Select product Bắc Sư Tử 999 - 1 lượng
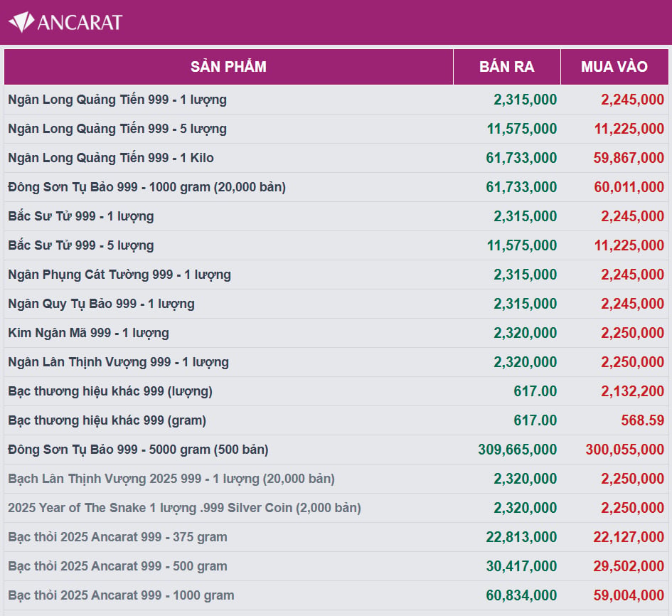 pos(81,216)
